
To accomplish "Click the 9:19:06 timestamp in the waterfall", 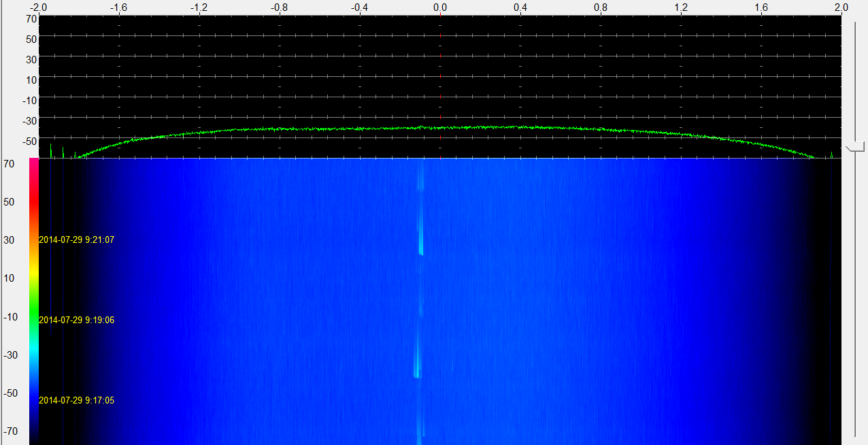I will (76, 320).
